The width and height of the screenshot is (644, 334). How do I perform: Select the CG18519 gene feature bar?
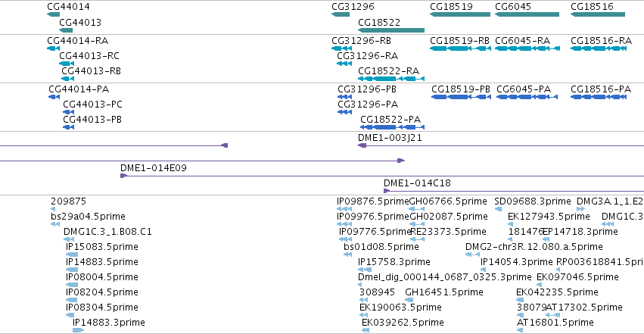point(460,14)
